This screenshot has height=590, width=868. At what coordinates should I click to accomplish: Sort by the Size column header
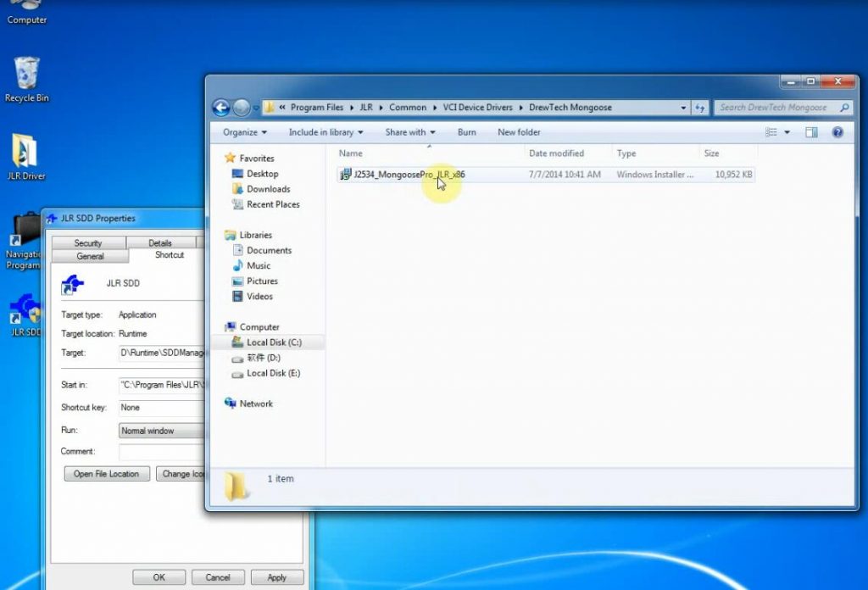coord(728,153)
